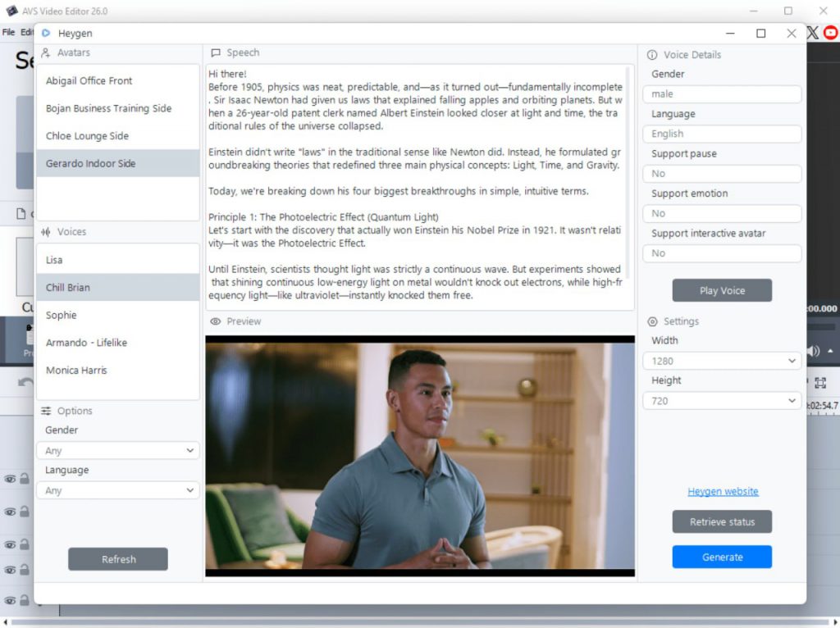Select the Gerardo Indoor Side avatar
The height and width of the screenshot is (628, 840).
click(x=118, y=163)
